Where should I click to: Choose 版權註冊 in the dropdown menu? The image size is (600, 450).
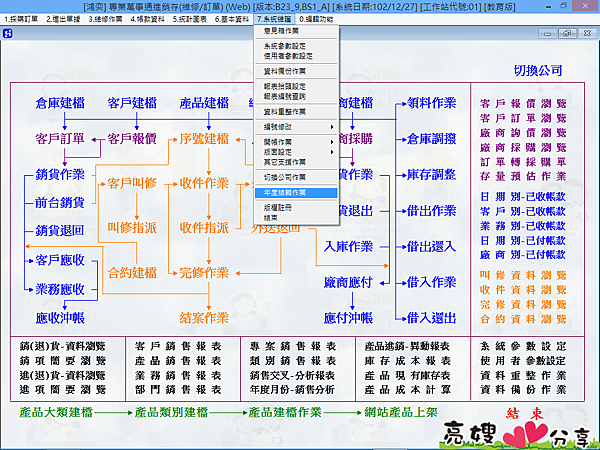[296, 208]
